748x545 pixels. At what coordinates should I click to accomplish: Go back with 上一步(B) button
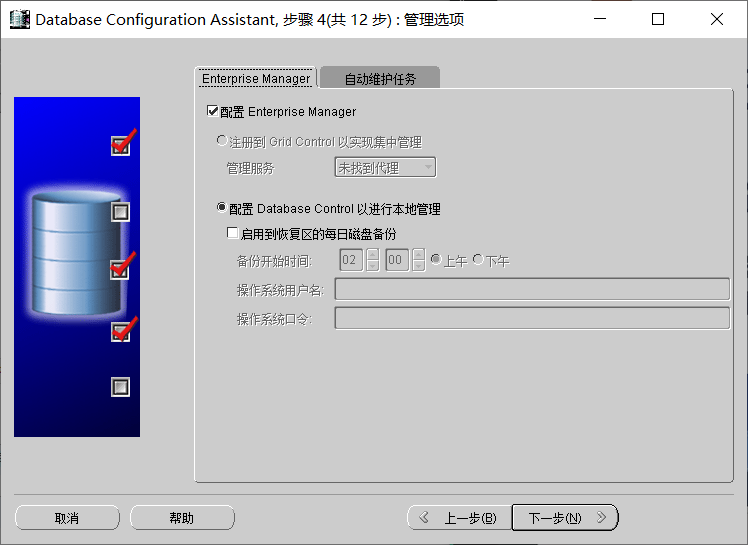459,518
